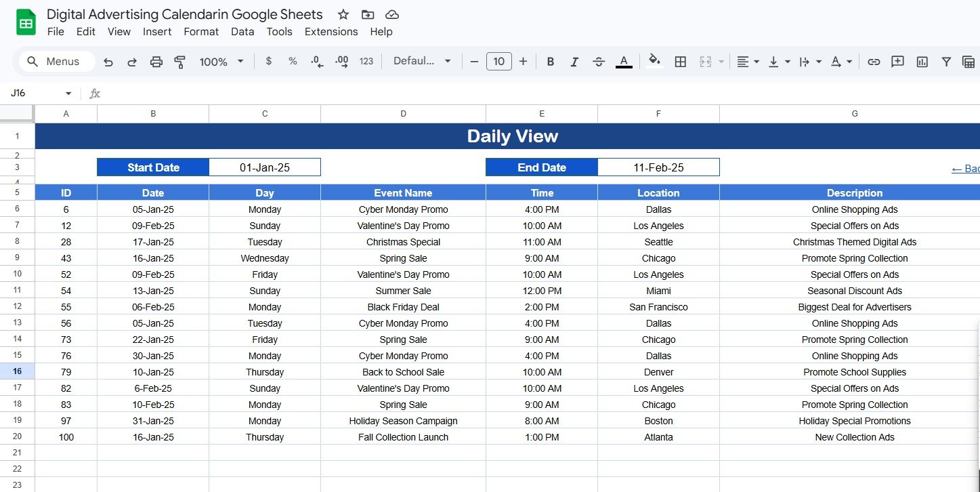Click the Fall Collection Launch cell
Viewport: 980px width, 492px height.
coord(403,437)
